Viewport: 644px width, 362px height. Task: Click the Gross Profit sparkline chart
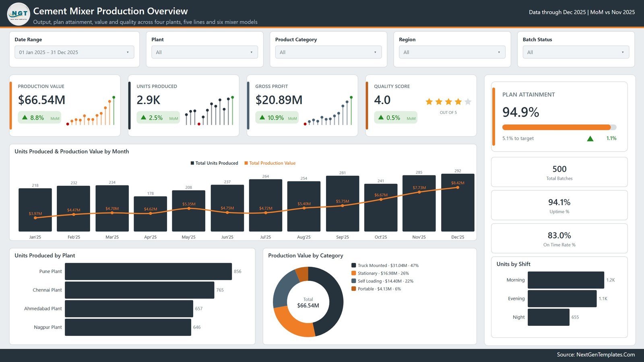point(328,111)
